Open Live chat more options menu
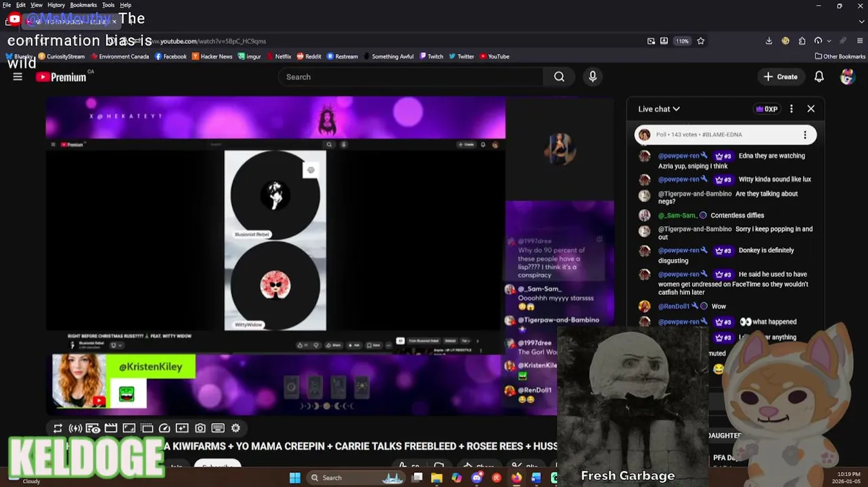 [791, 109]
